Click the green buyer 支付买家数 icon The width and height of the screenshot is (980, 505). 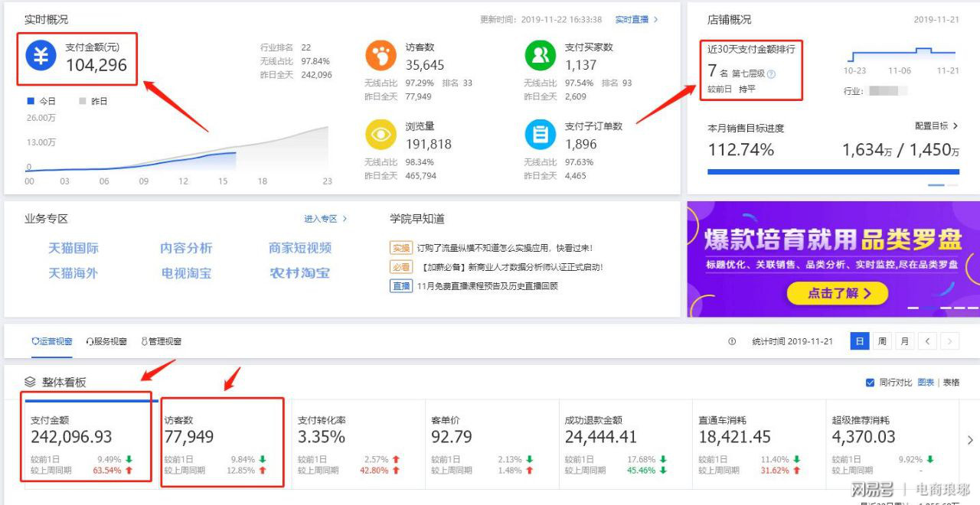pos(540,55)
